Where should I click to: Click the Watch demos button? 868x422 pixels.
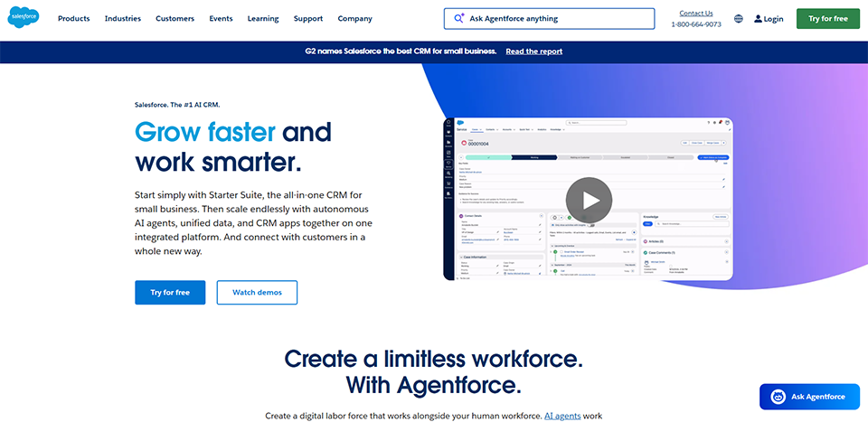pyautogui.click(x=257, y=293)
